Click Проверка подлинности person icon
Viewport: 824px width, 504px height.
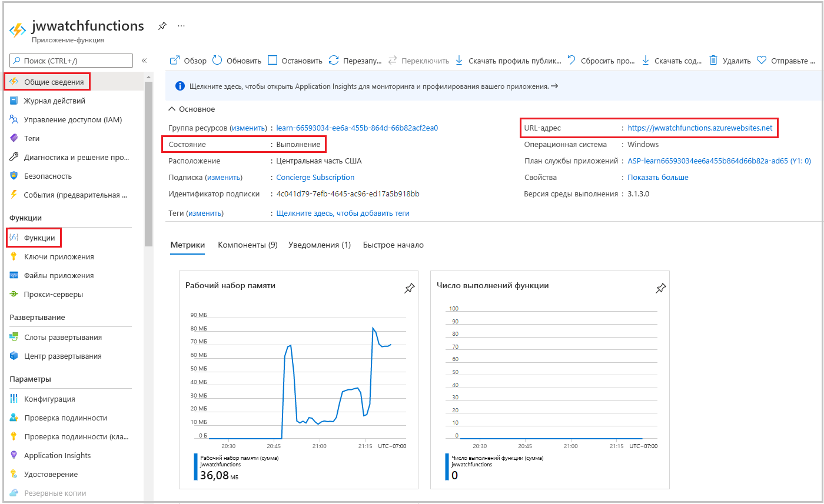tap(14, 418)
